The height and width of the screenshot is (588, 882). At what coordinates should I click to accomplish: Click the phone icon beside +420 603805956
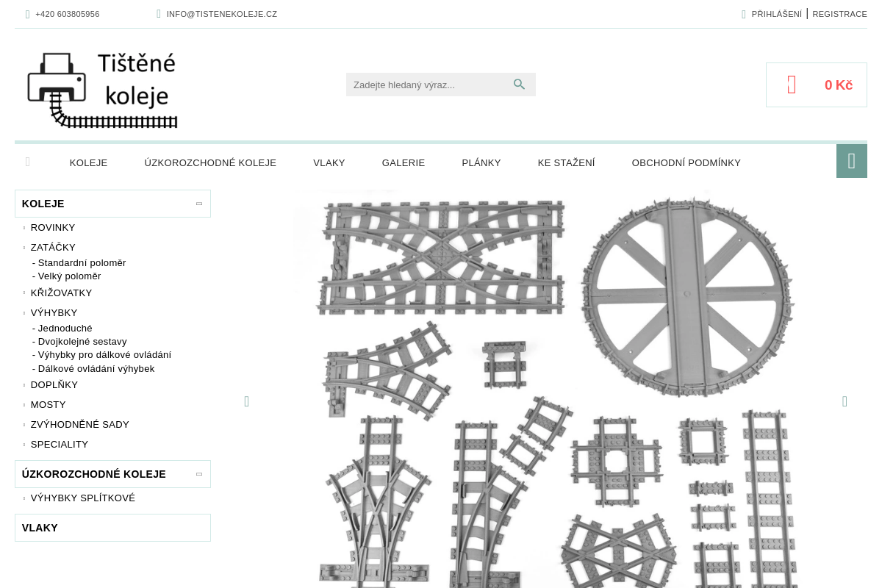click(27, 14)
